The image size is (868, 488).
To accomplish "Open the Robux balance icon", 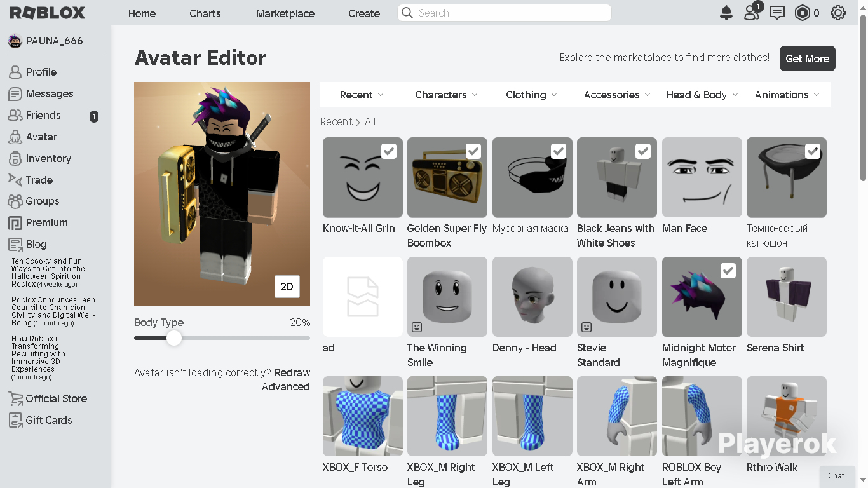I will click(803, 13).
